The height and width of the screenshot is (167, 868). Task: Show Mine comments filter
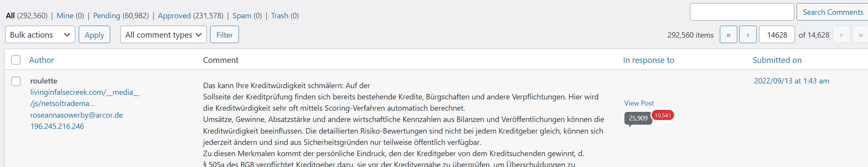coord(65,16)
